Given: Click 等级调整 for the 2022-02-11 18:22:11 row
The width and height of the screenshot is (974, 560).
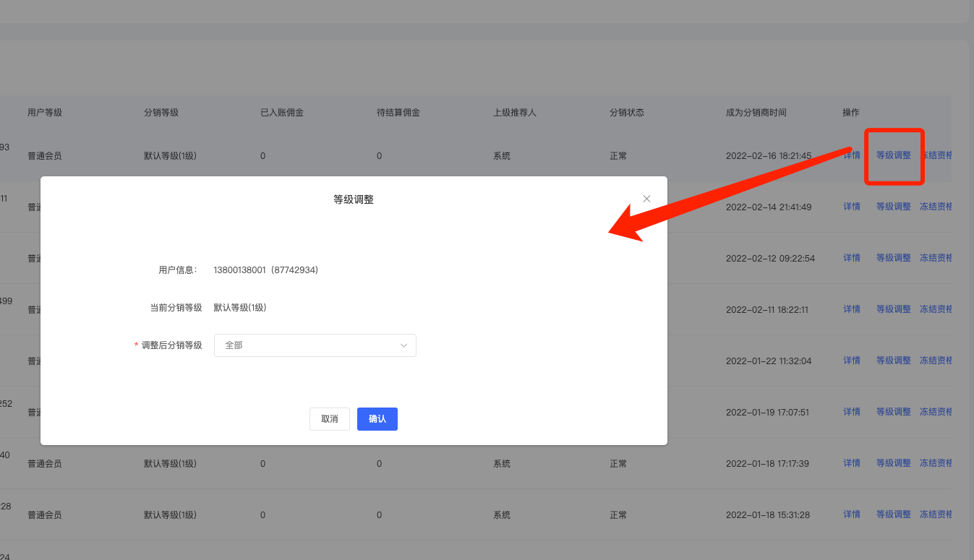Looking at the screenshot, I should (893, 309).
